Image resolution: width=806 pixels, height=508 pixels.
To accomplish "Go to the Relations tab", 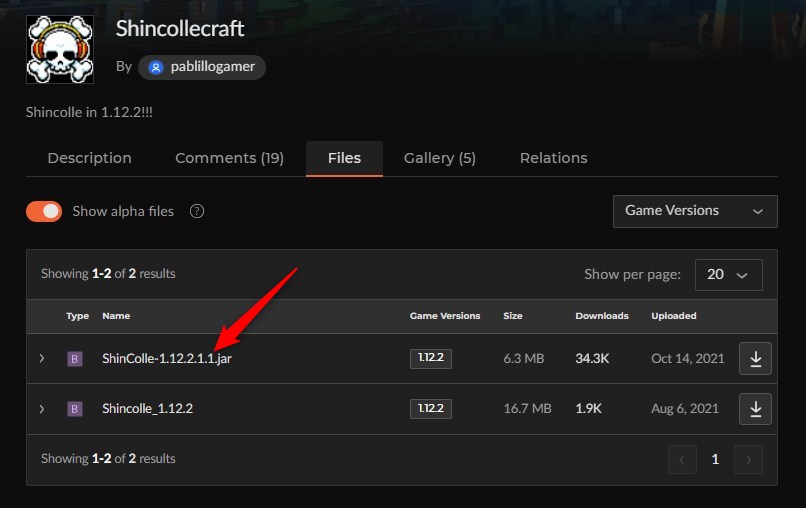I will [554, 158].
